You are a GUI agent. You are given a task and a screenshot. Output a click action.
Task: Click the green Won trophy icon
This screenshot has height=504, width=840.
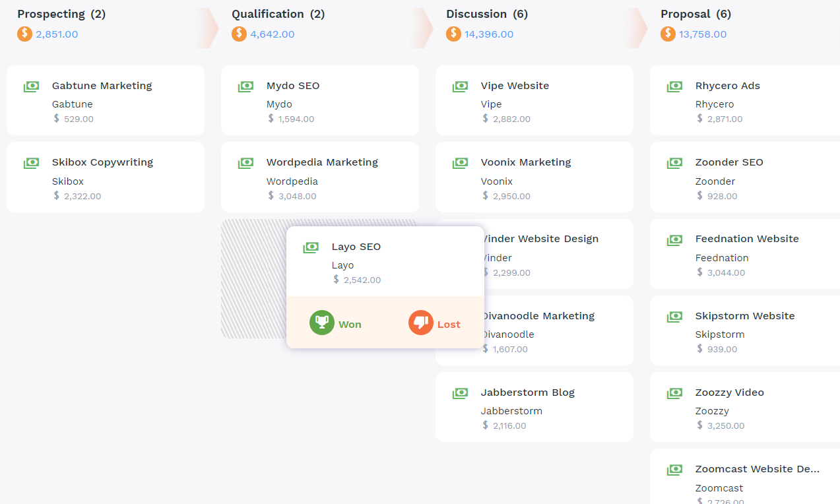point(322,323)
